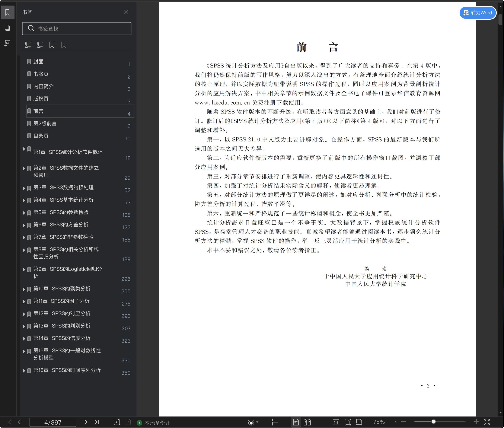504x428 pixels.
Task: Open the 书名页 bookmark
Action: (41, 74)
